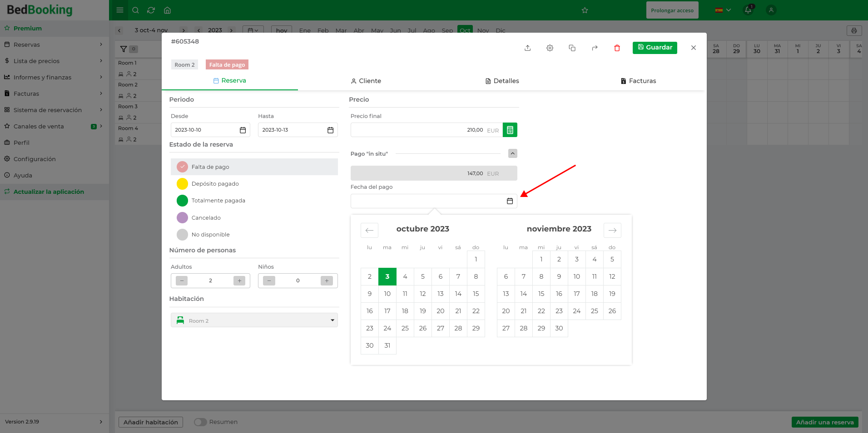
Task: Close the reservation dialog with X
Action: (x=694, y=48)
